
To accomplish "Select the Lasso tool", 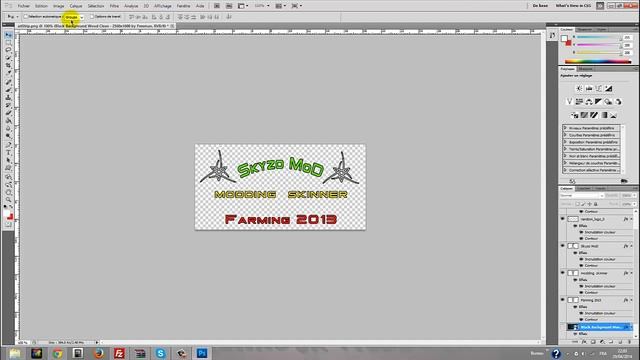I will pyautogui.click(x=8, y=50).
